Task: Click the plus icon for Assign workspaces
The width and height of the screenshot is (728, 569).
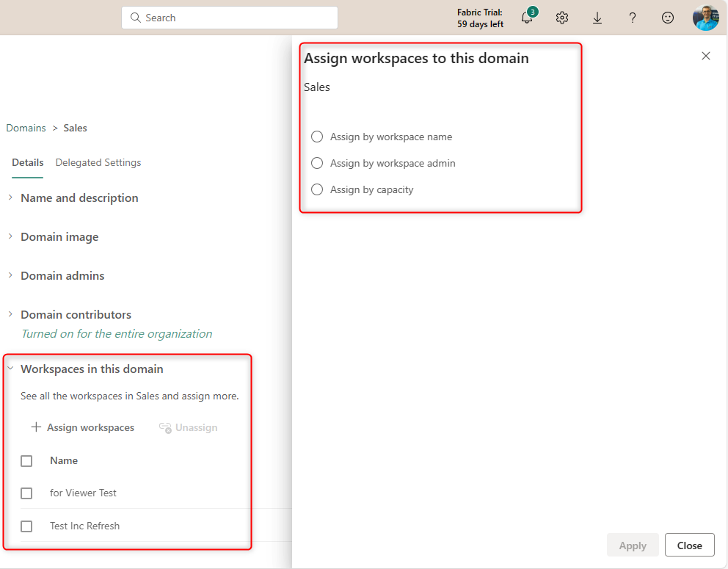Action: point(36,427)
